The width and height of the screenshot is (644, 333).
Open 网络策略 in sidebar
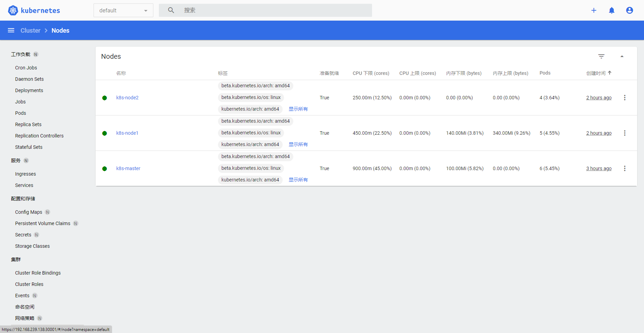(25, 318)
